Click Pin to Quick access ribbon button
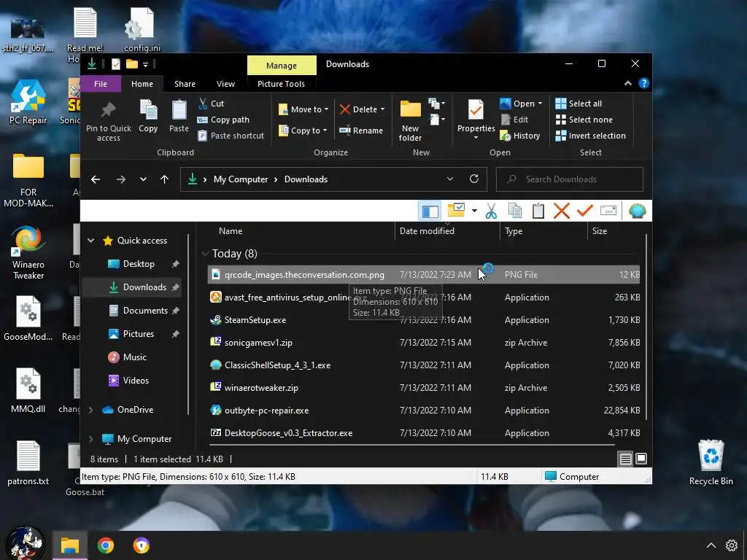The height and width of the screenshot is (560, 747). point(109,121)
